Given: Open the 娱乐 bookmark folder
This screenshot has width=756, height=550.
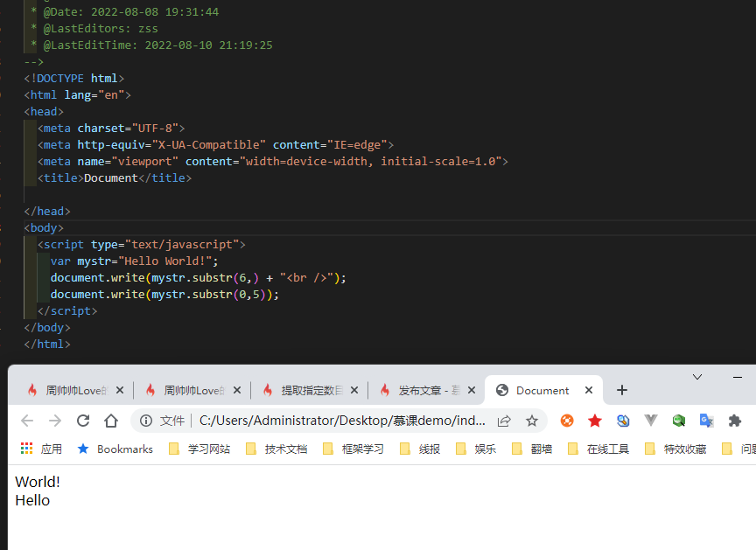Looking at the screenshot, I should (x=476, y=449).
